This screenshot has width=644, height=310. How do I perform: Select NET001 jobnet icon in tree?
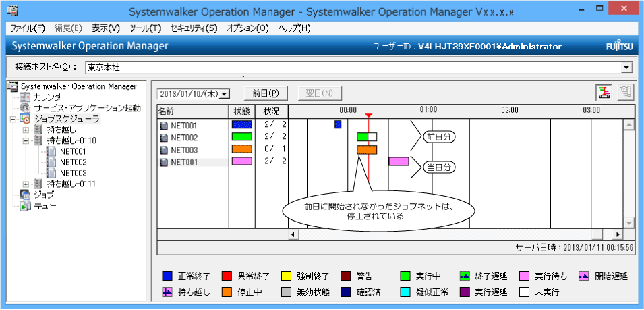(x=51, y=151)
